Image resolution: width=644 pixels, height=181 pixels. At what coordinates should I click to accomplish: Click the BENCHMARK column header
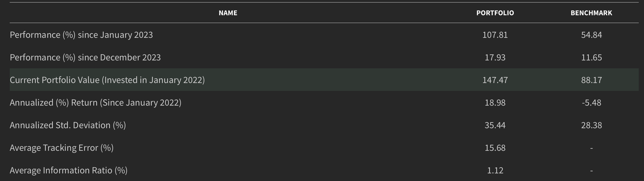(x=591, y=13)
